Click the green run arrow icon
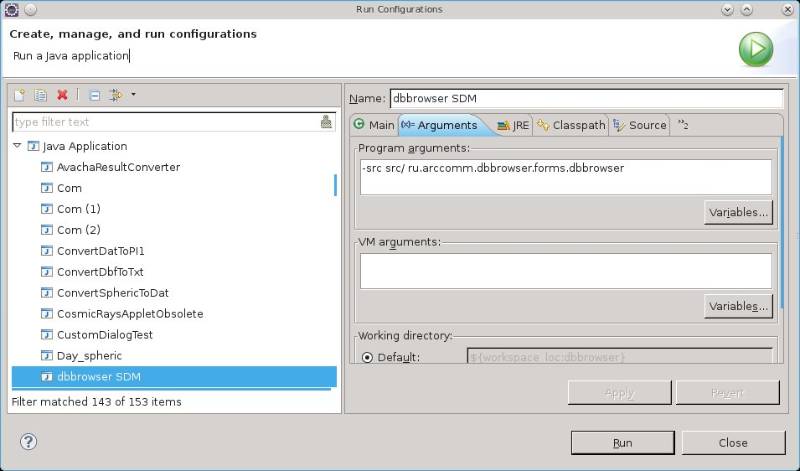The height and width of the screenshot is (471, 800). click(x=755, y=49)
